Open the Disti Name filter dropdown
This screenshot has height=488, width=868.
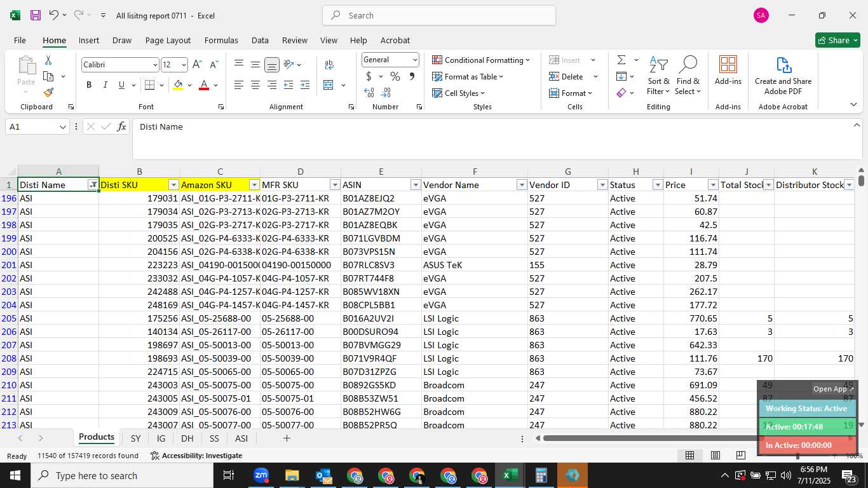click(93, 185)
